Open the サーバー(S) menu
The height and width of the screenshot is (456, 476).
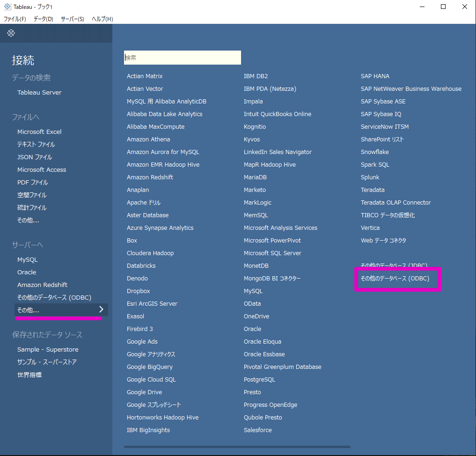[x=72, y=19]
